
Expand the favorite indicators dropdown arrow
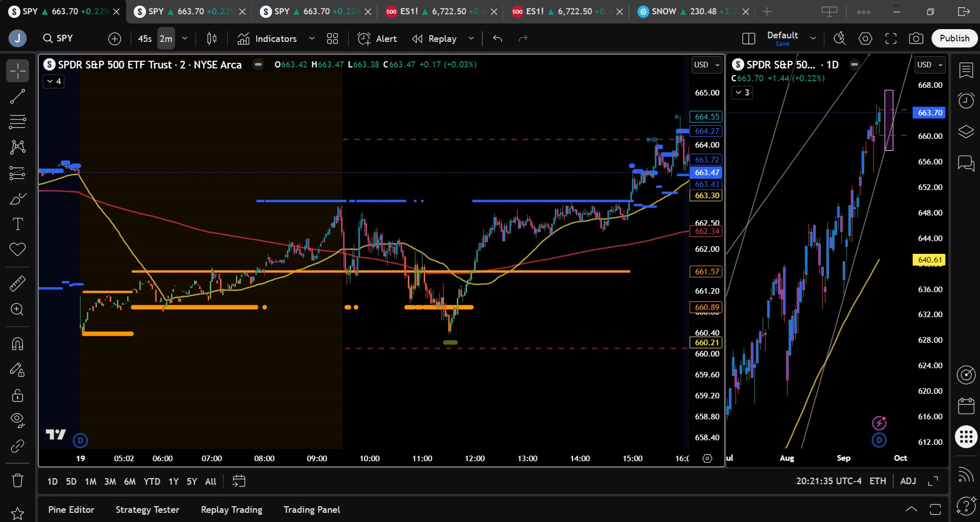312,39
